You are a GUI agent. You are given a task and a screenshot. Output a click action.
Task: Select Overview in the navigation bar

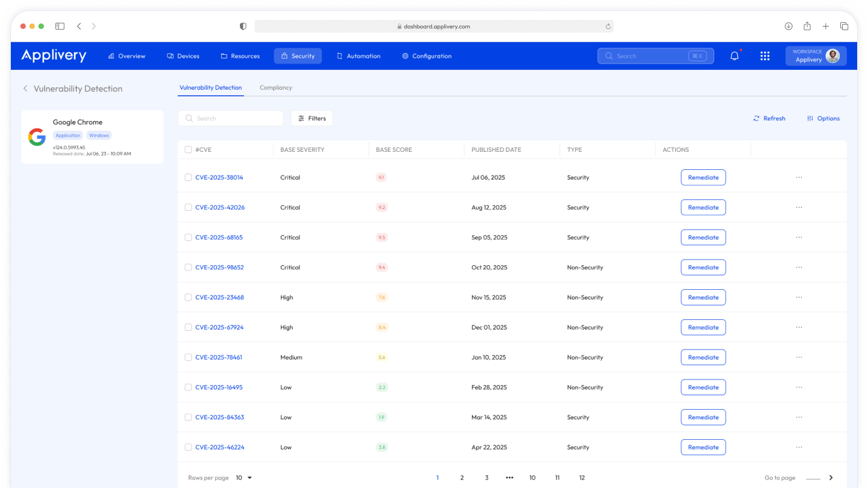127,55
